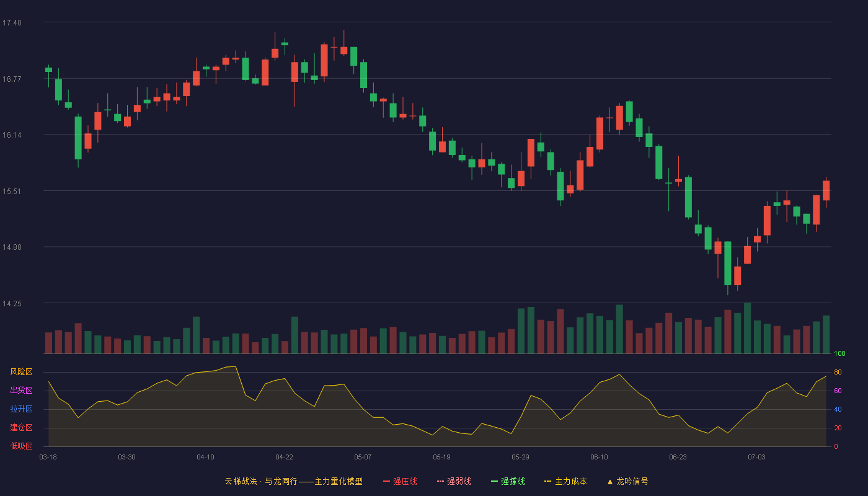Select the 风险区 zone label

(21, 372)
